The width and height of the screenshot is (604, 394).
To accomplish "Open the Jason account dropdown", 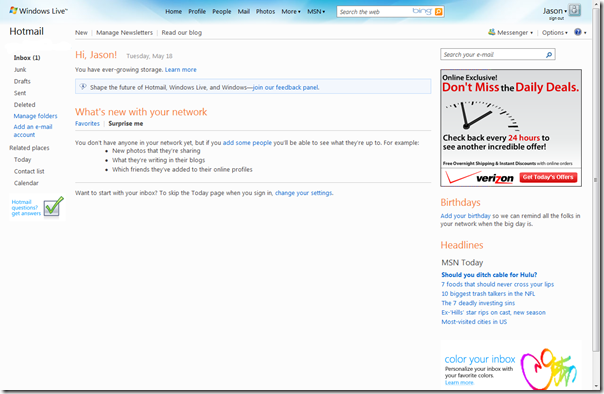I will 555,11.
